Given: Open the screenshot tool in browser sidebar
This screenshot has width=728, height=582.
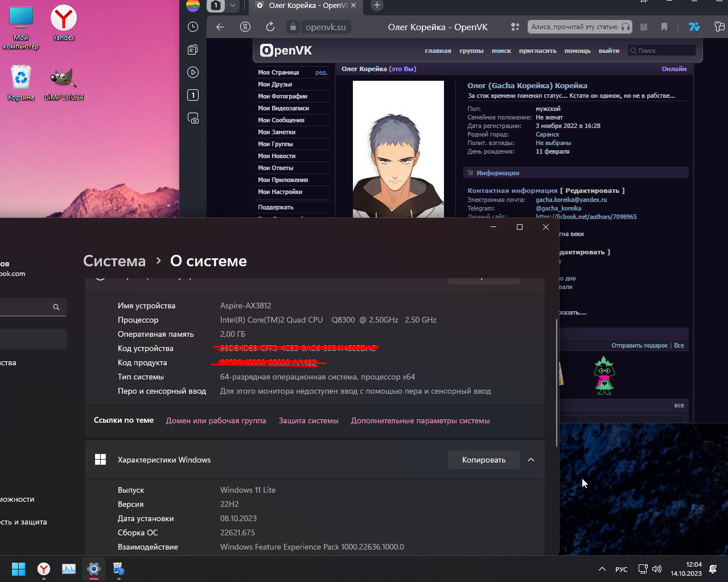Looking at the screenshot, I should pyautogui.click(x=193, y=118).
